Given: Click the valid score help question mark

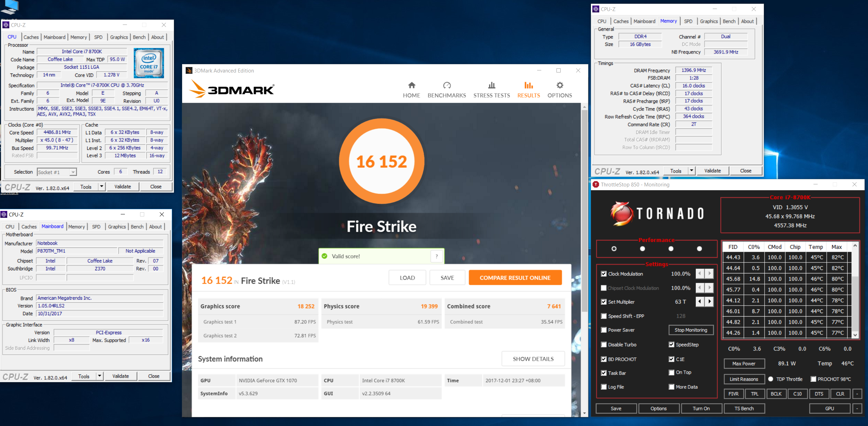Looking at the screenshot, I should click(437, 256).
